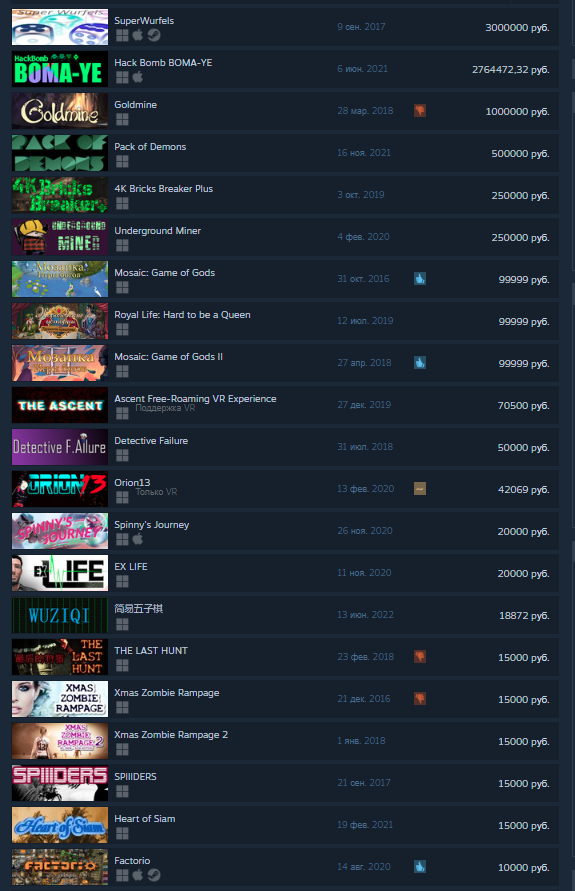This screenshot has width=575, height=891.
Task: Click the SteamOS icon under SuperWurfels
Action: 153,35
